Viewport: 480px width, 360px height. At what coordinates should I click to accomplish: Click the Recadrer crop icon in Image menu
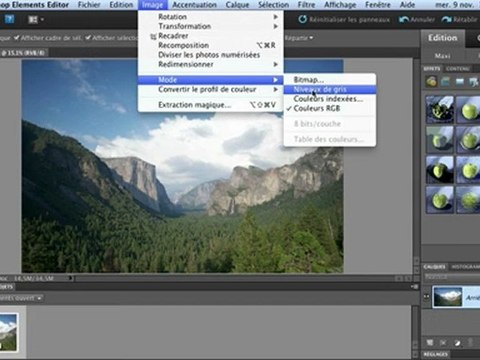[x=153, y=36]
